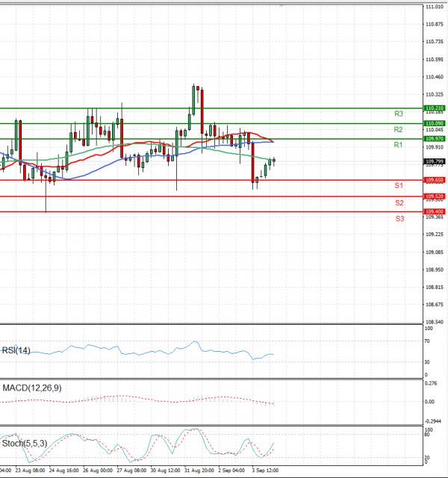Click the 31 Aug 20:00 time label
Image resolution: width=448 pixels, height=478 pixels.
(199, 471)
